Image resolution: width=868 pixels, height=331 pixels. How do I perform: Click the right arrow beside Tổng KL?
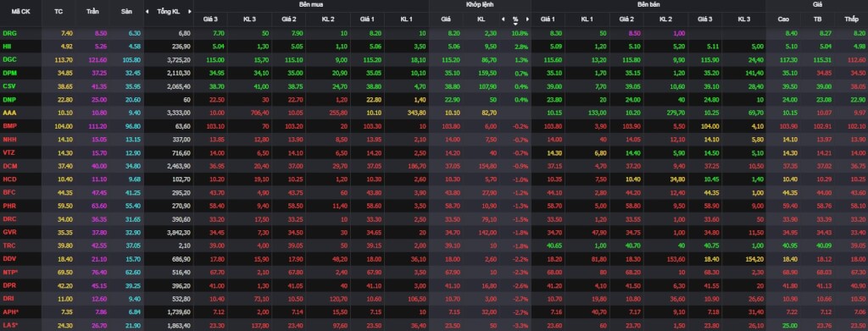189,11
